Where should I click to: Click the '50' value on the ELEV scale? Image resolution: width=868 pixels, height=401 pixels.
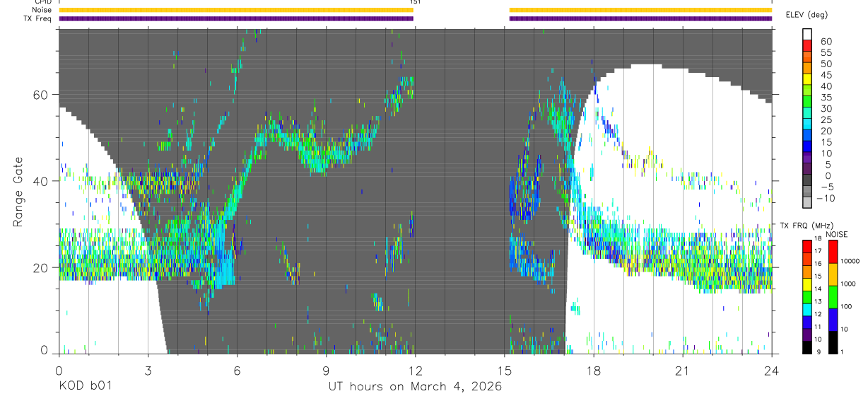click(x=826, y=64)
